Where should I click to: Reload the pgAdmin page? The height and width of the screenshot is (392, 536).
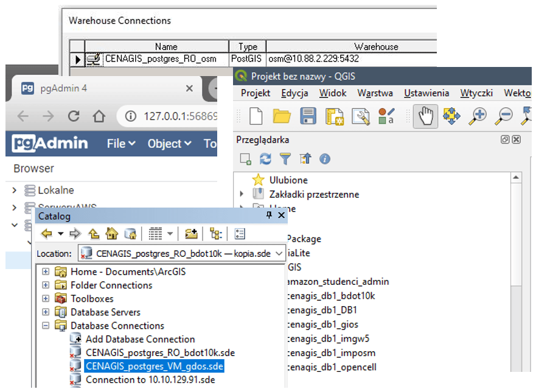coord(74,116)
